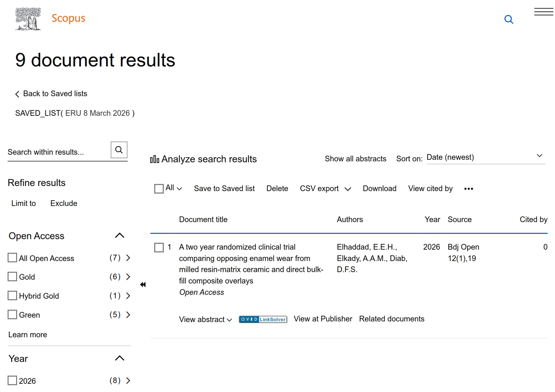This screenshot has height=392, width=555.
Task: Click View at Publisher link
Action: [x=322, y=319]
